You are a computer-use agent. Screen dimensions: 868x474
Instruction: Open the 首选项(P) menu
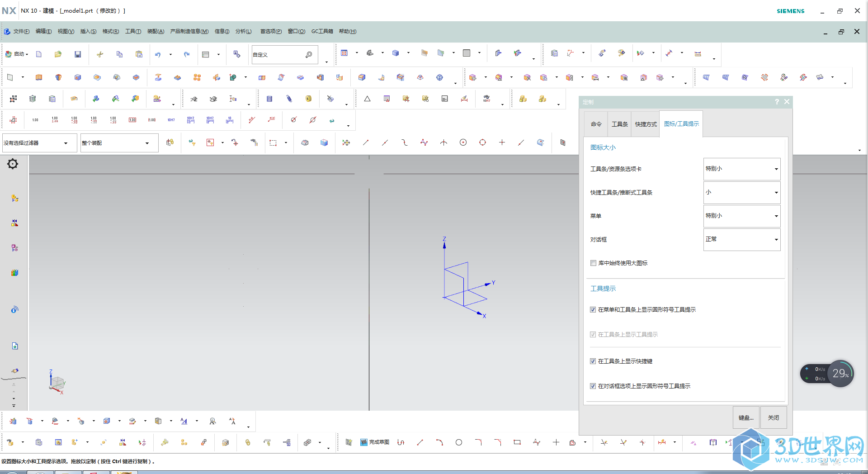tap(271, 31)
